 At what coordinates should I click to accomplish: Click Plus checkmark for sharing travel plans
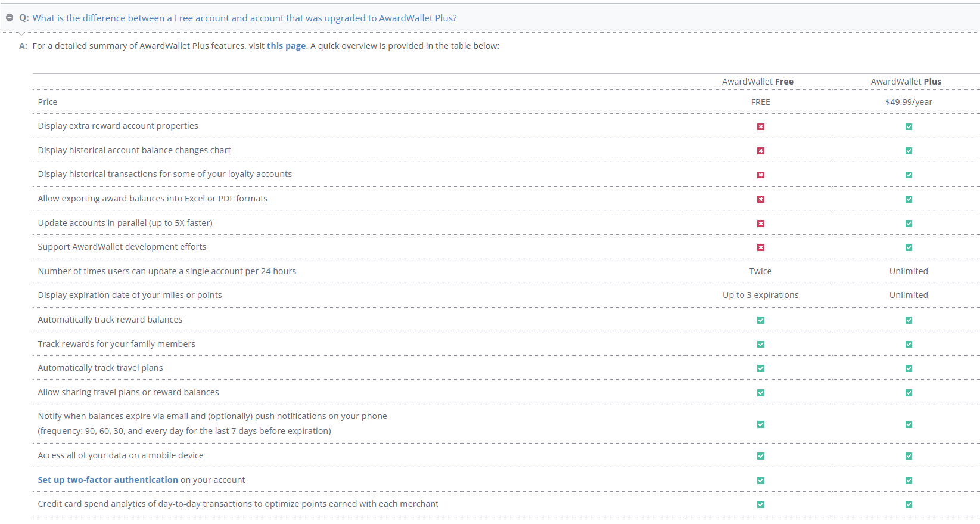909,393
